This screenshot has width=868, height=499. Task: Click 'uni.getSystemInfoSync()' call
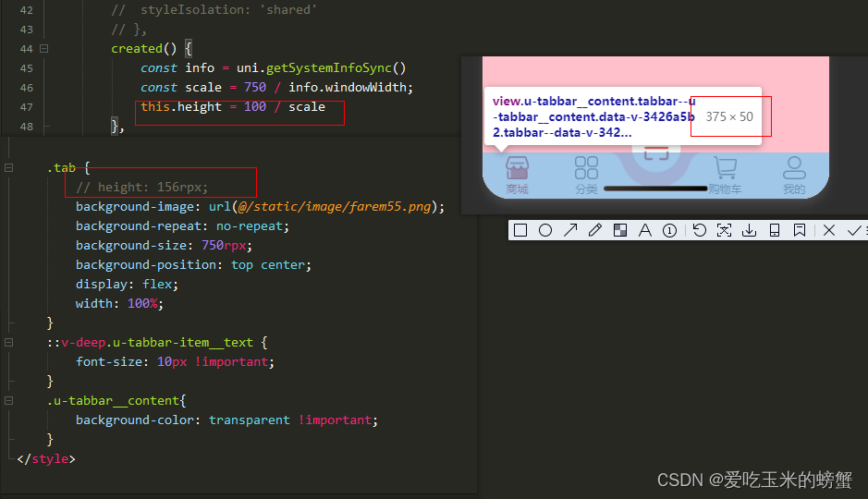321,68
